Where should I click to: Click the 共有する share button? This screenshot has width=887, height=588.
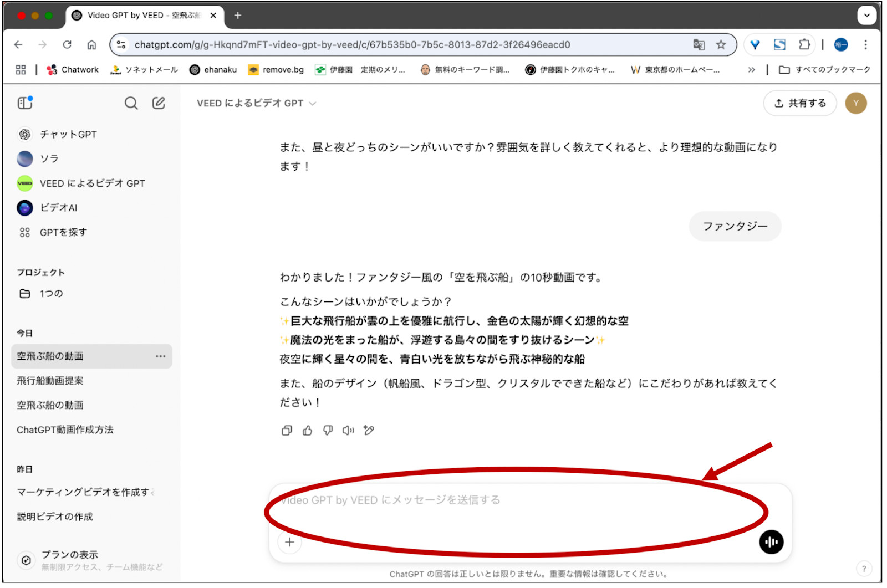(799, 103)
